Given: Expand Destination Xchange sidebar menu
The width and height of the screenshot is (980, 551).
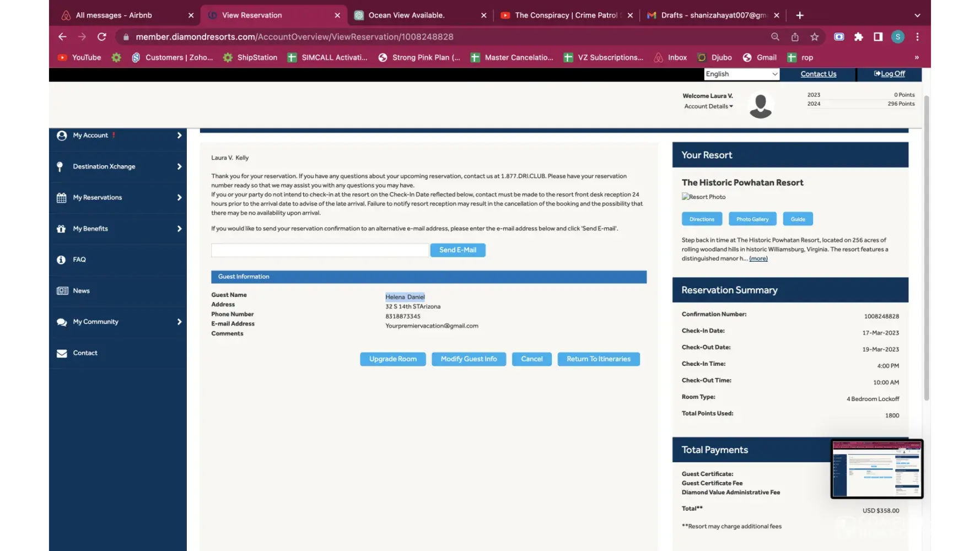Looking at the screenshot, I should coord(118,166).
